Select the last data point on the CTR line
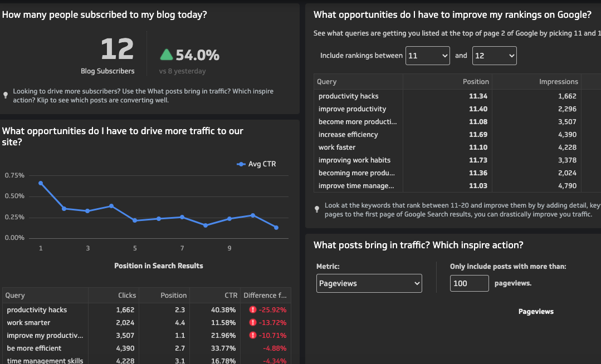Screen dimensions: 601x364 pos(276,228)
